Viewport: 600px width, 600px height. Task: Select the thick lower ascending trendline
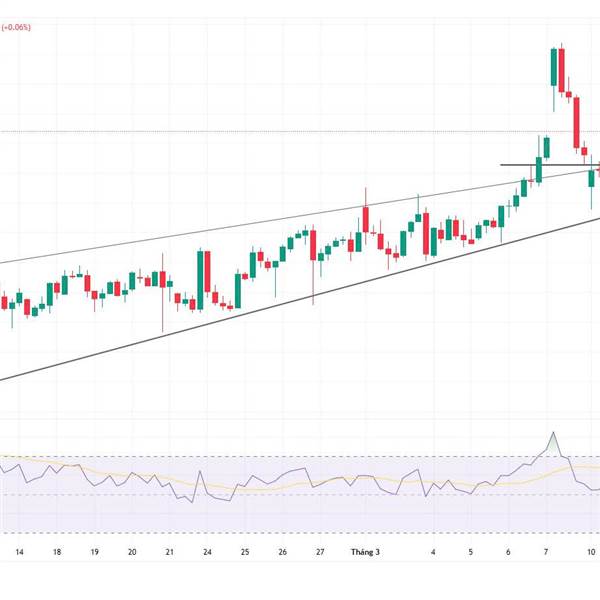pyautogui.click(x=300, y=299)
